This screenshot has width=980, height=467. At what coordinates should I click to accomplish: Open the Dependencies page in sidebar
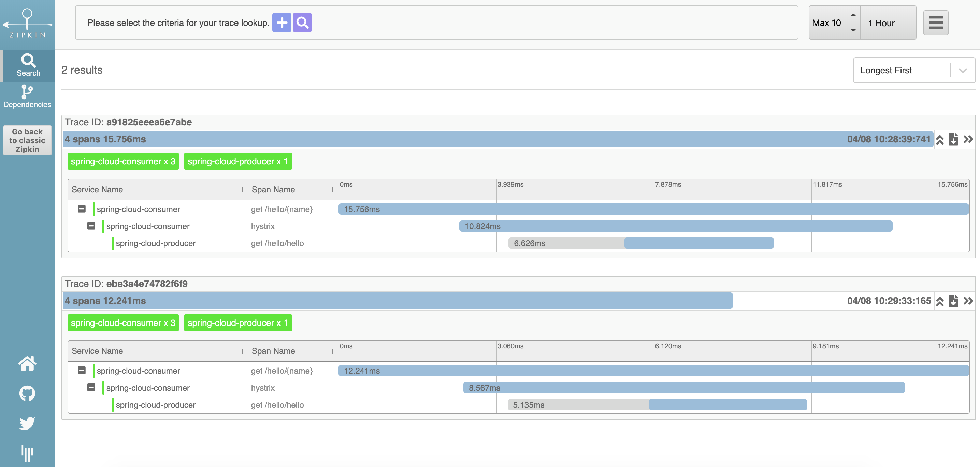(27, 96)
